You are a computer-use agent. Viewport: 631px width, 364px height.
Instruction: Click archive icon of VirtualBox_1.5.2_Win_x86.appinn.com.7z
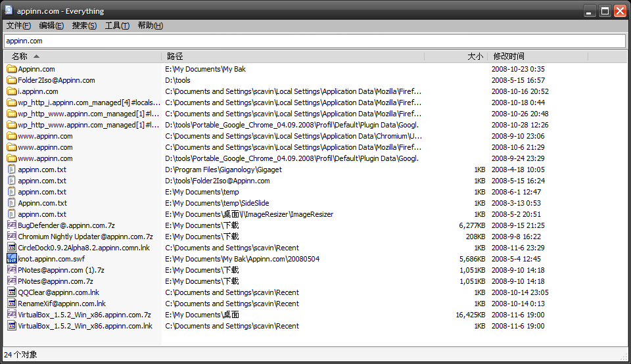pos(12,315)
